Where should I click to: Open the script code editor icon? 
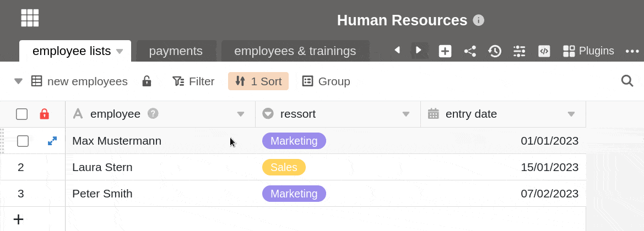point(544,51)
